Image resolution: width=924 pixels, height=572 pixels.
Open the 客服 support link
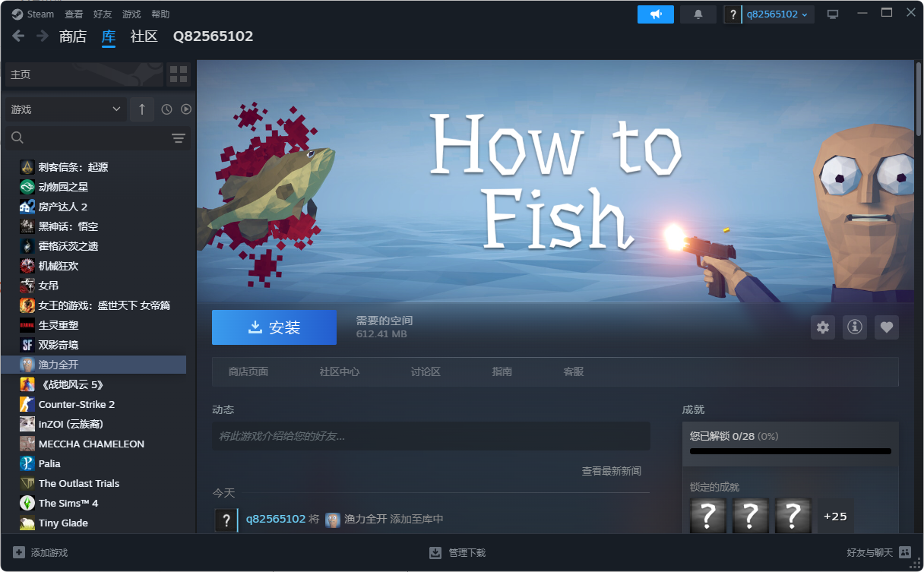point(574,371)
